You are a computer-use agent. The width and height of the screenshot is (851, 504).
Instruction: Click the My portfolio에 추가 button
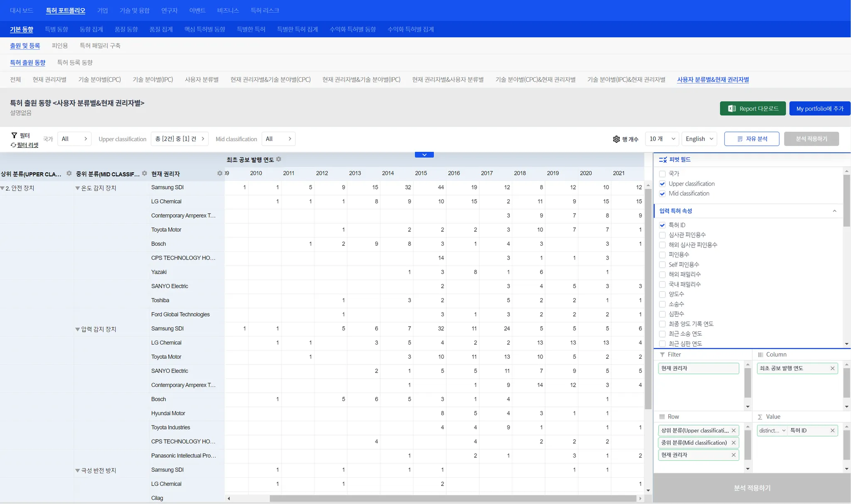click(x=819, y=109)
